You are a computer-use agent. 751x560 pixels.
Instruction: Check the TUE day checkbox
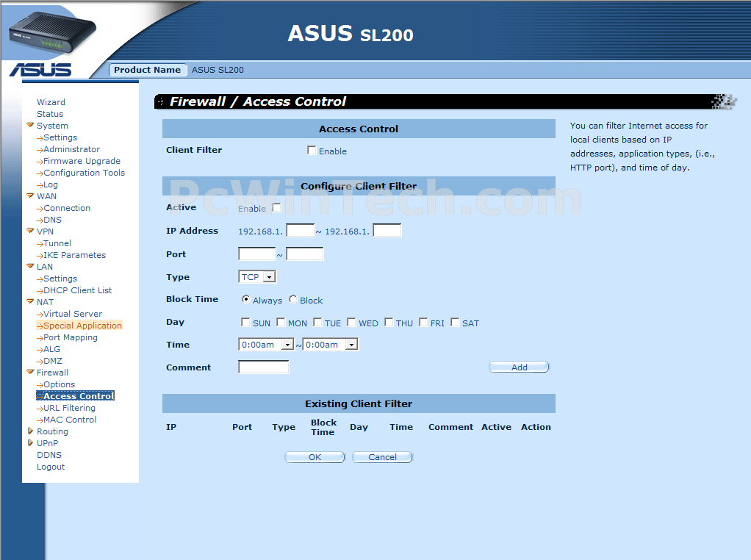click(x=317, y=322)
